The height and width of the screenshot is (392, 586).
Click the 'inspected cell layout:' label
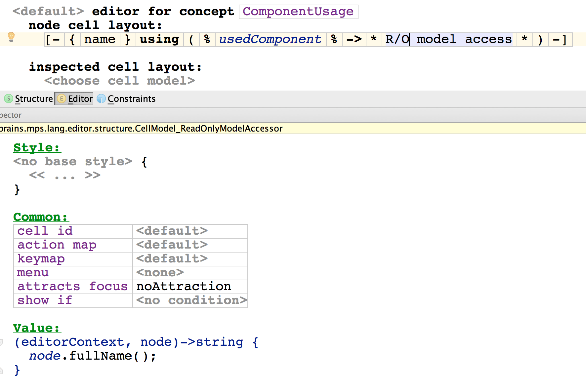(115, 67)
